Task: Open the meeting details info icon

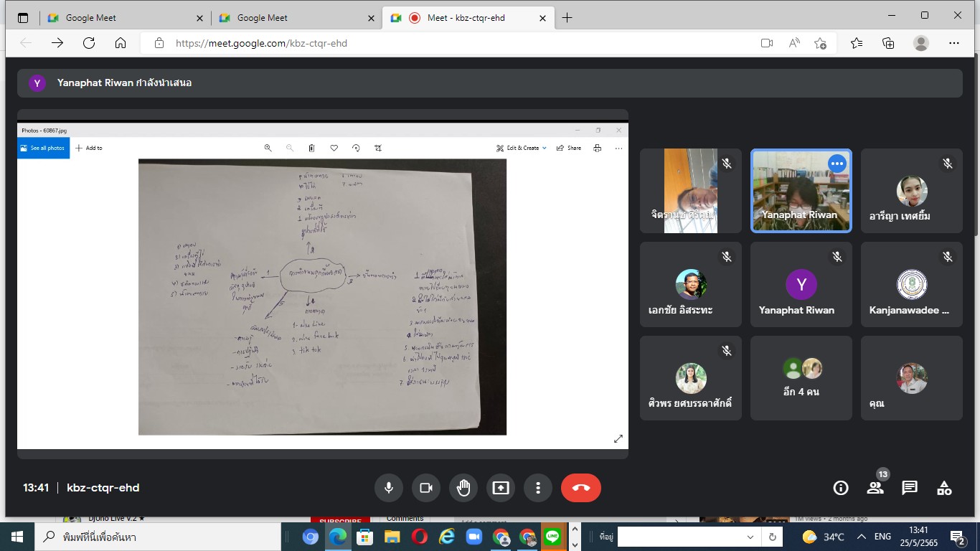Action: click(841, 488)
